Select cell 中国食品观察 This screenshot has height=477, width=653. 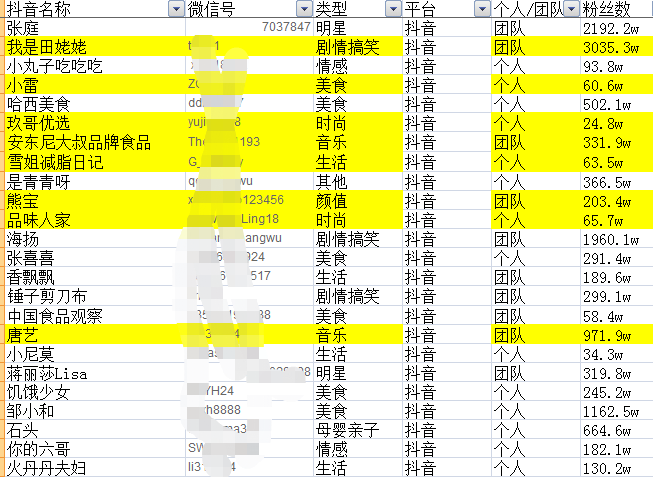(95, 315)
